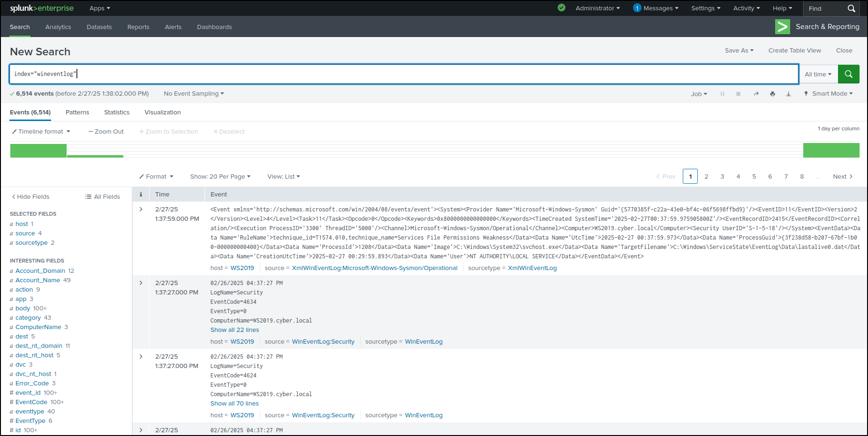This screenshot has width=868, height=436.
Task: Switch to the Patterns tab
Action: 77,112
